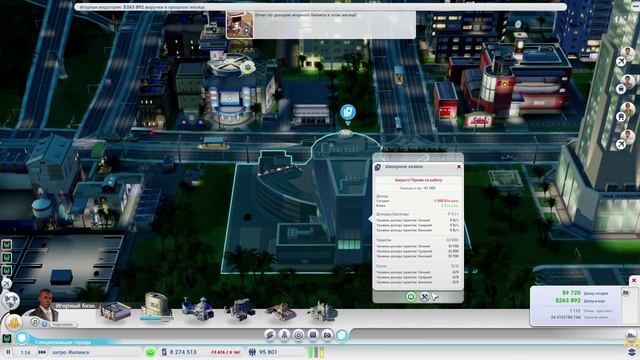The height and width of the screenshot is (360, 640).
Task: Click the airplane icon on left edge
Action: click(6, 283)
